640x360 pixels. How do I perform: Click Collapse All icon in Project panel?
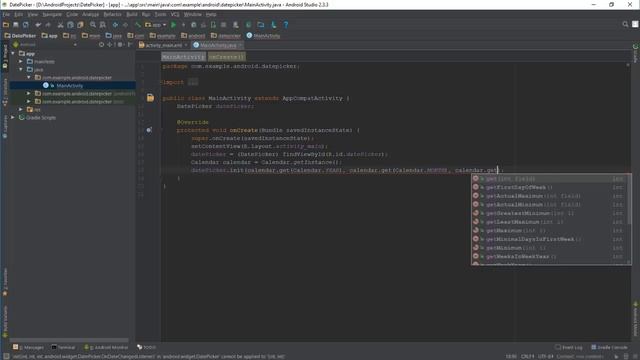coord(110,44)
